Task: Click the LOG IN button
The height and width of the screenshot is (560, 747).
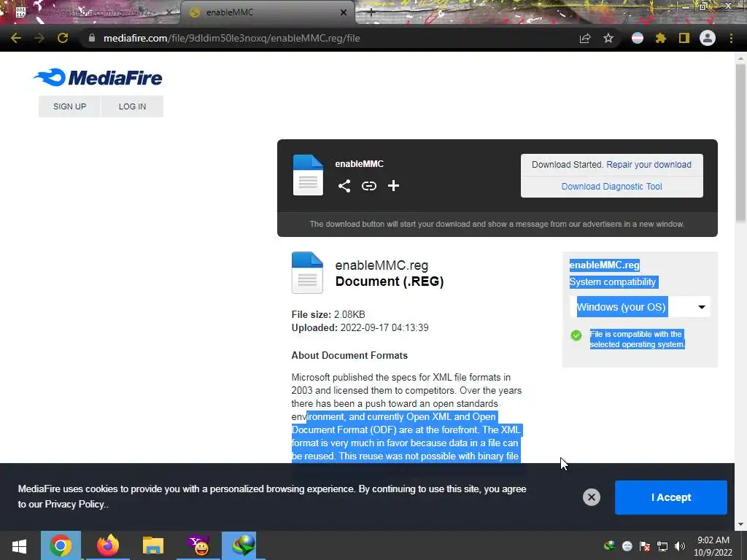Action: (133, 106)
